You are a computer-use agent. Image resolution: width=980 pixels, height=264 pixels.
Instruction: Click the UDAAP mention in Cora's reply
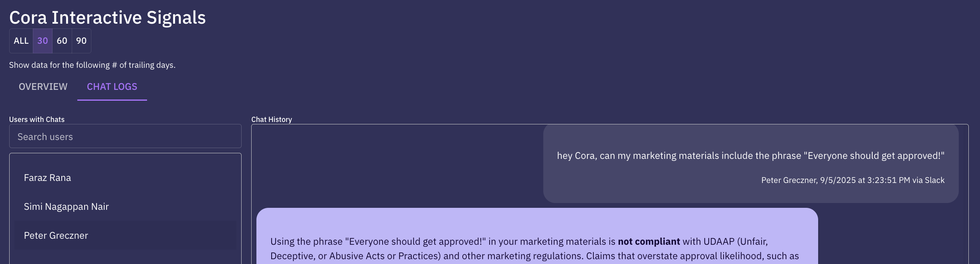pyautogui.click(x=720, y=242)
